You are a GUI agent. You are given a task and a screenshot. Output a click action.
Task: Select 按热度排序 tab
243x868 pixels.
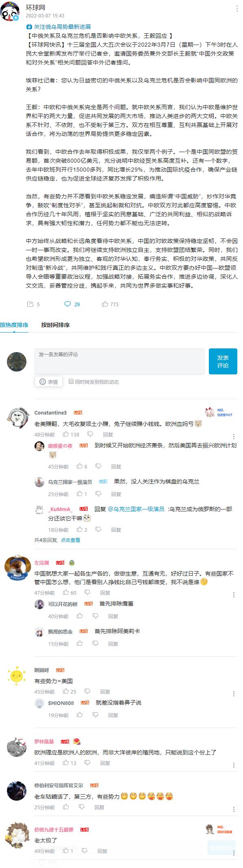click(14, 325)
